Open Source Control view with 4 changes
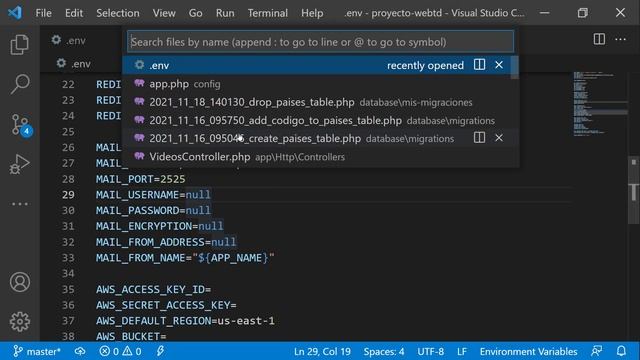The width and height of the screenshot is (640, 360). 21,124
